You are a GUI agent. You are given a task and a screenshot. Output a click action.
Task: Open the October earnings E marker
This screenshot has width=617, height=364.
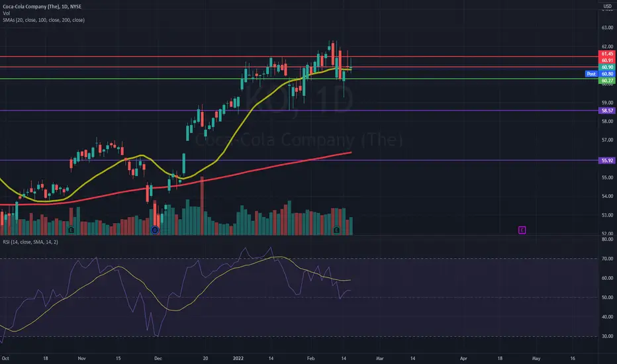pos(71,230)
